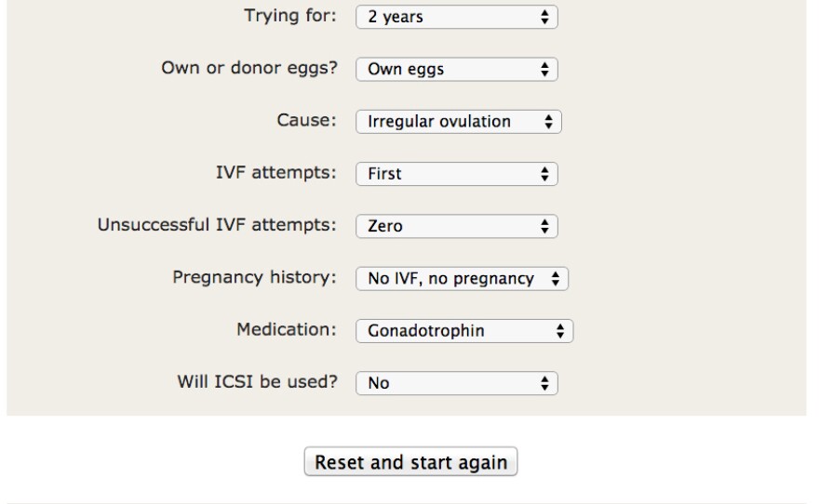The width and height of the screenshot is (819, 504).
Task: Click the arrows icon beside 'Irregular ovulation'
Action: pyautogui.click(x=550, y=122)
